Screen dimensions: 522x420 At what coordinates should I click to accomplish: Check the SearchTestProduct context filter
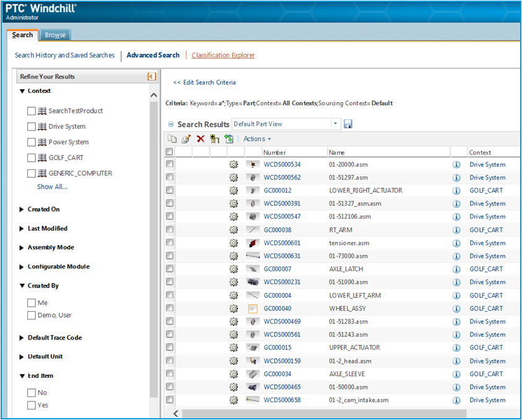(32, 111)
